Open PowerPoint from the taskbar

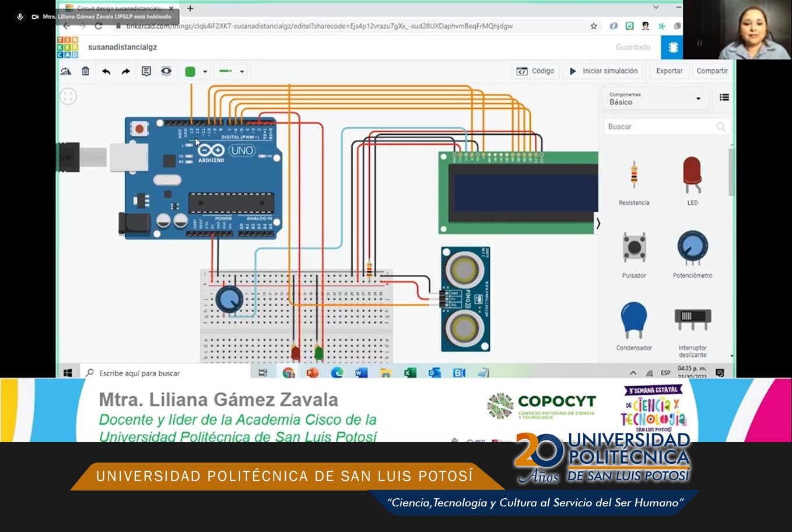coord(313,373)
